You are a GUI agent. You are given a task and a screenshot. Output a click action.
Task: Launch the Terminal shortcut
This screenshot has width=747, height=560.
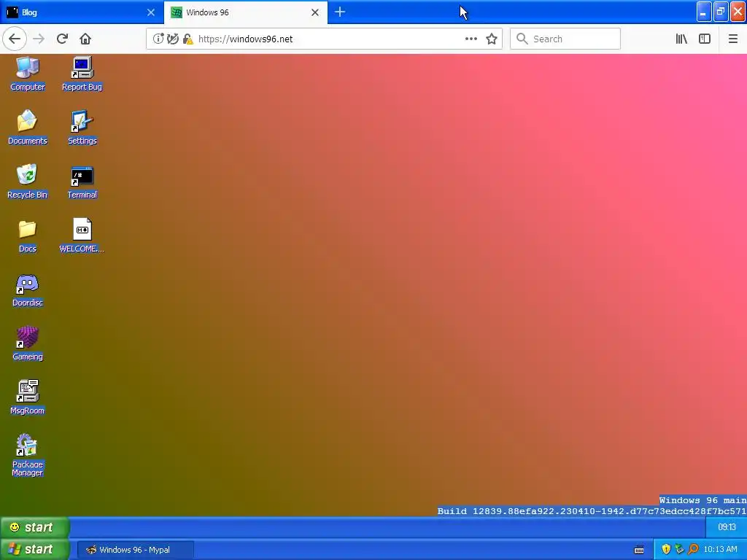pyautogui.click(x=82, y=181)
